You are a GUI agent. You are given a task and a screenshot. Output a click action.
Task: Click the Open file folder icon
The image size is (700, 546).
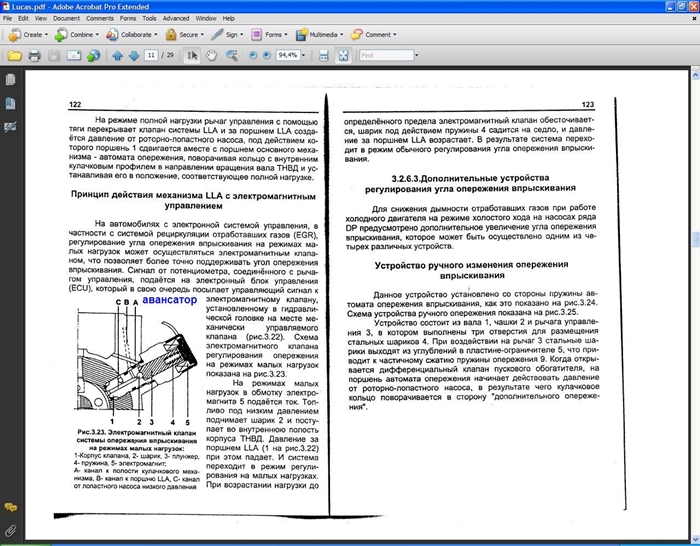point(14,55)
